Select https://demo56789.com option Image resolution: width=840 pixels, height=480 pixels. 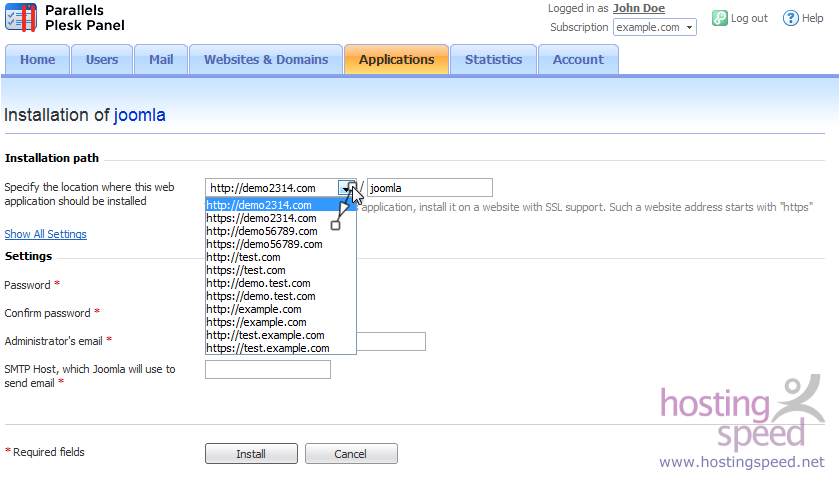coord(281,244)
